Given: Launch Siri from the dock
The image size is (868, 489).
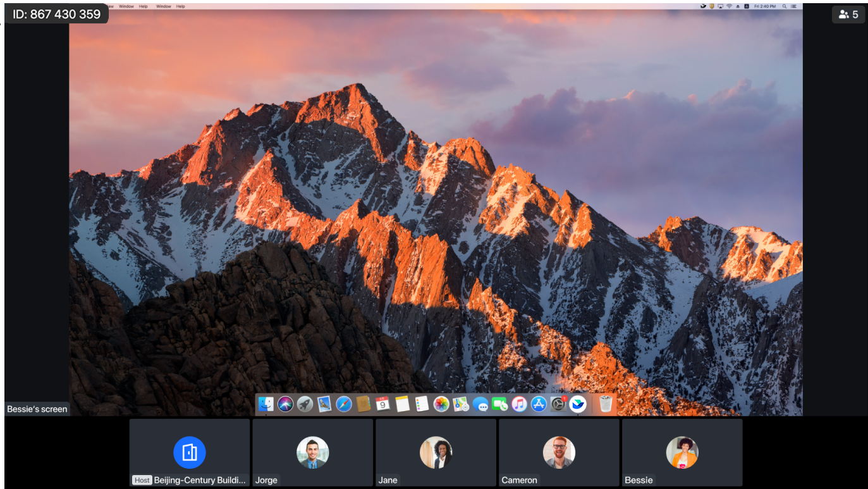Looking at the screenshot, I should pos(286,404).
